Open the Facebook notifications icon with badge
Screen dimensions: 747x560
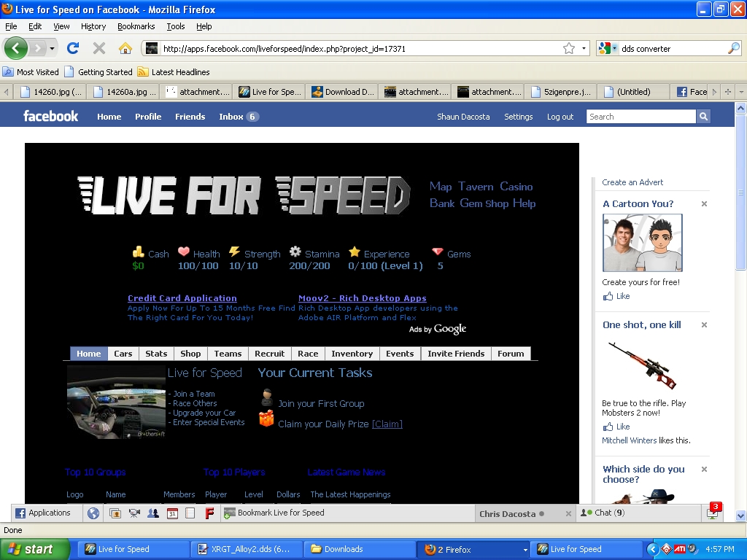[x=713, y=512]
